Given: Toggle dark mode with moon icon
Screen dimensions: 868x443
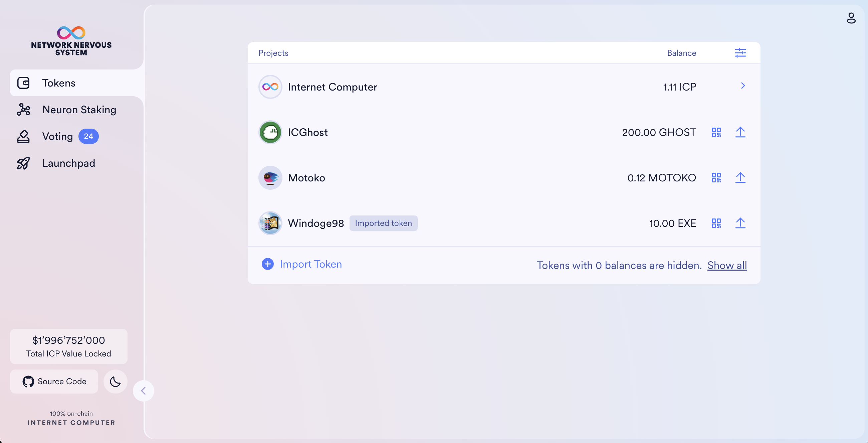Looking at the screenshot, I should [115, 381].
